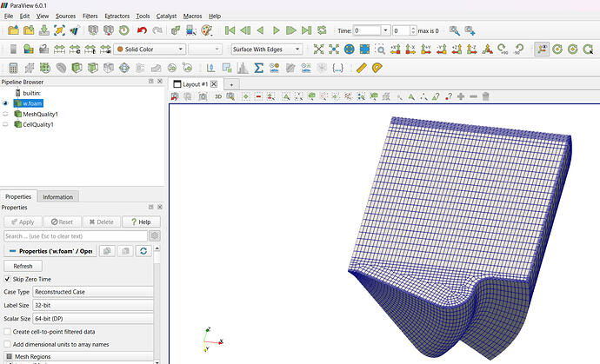Jump to first frame
This screenshot has width=600, height=364.
click(x=230, y=30)
